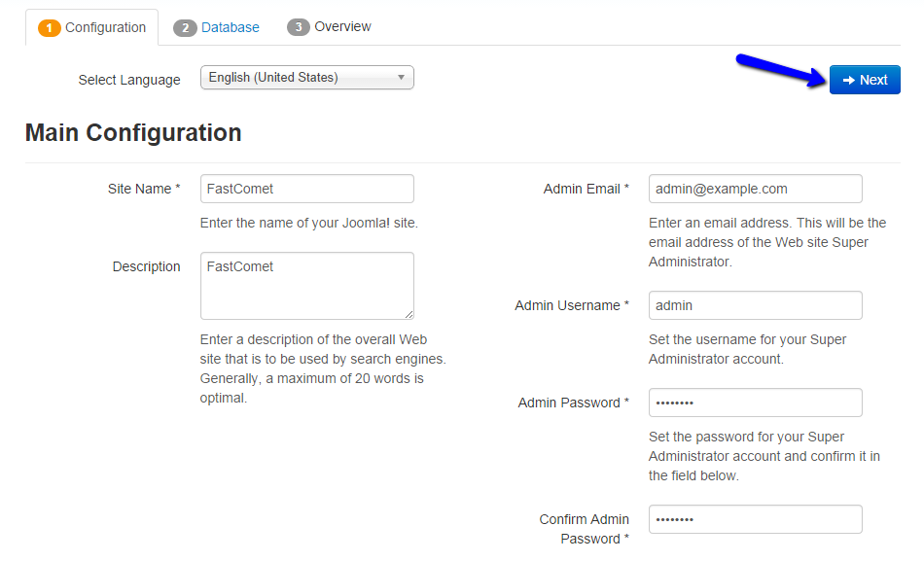
Task: Click the gray step 3 badge
Action: tap(299, 27)
